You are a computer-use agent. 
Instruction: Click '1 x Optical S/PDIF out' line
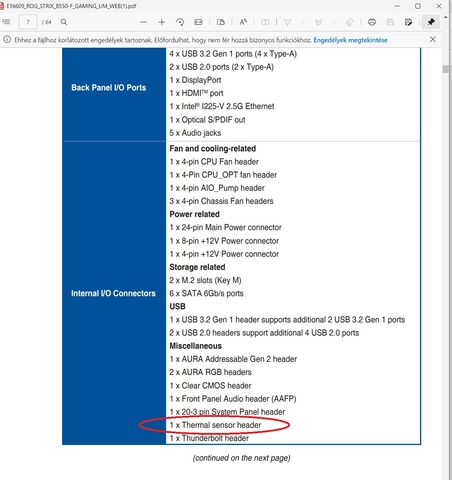[207, 120]
